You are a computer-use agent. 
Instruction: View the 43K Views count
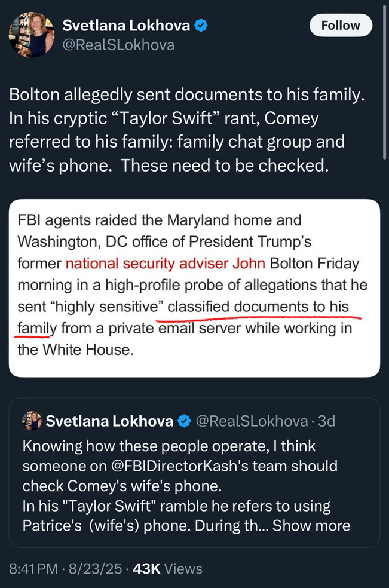167,569
